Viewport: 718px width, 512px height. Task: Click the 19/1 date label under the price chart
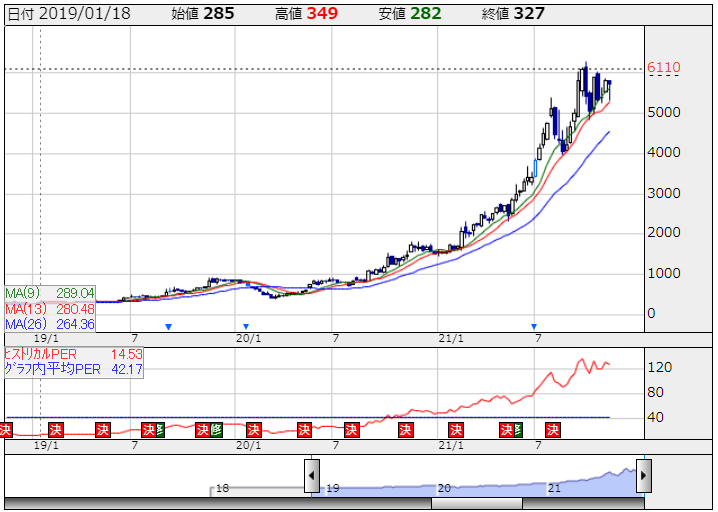tap(46, 338)
